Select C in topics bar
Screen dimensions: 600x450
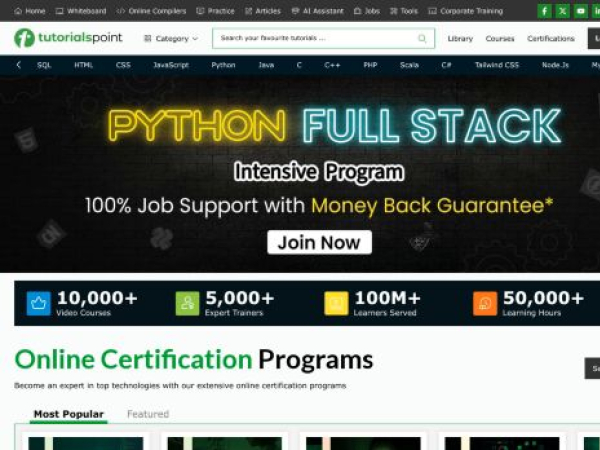coord(299,65)
